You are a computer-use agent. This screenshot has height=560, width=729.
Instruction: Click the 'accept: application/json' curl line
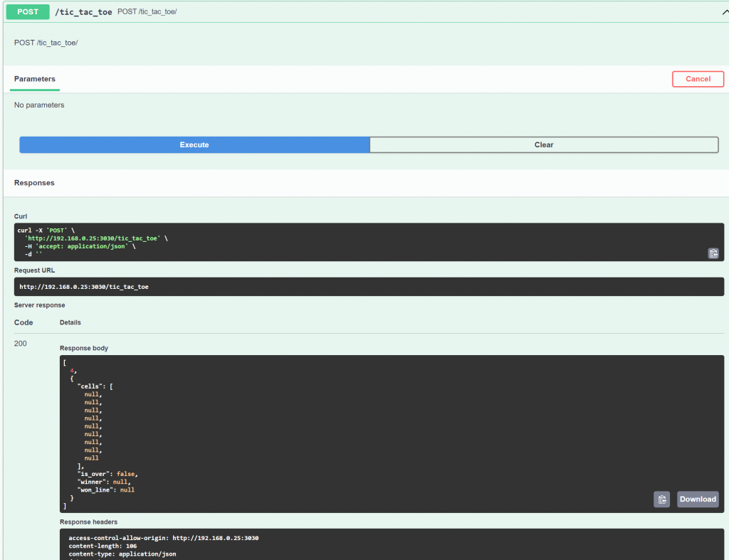click(80, 246)
